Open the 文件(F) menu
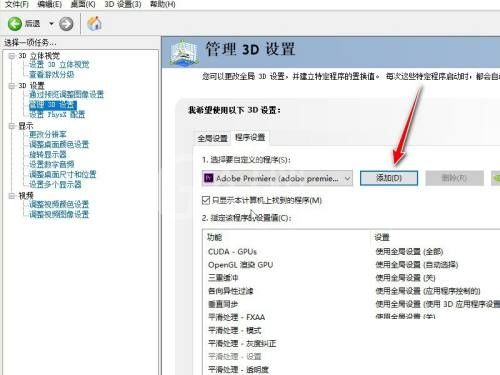500x375 pixels. (x=17, y=4)
